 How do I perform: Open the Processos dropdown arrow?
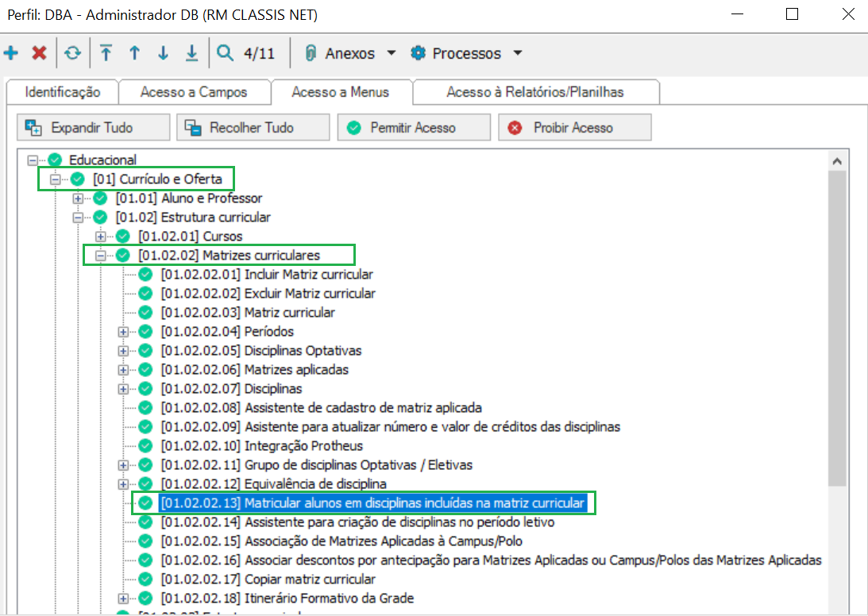pos(518,53)
